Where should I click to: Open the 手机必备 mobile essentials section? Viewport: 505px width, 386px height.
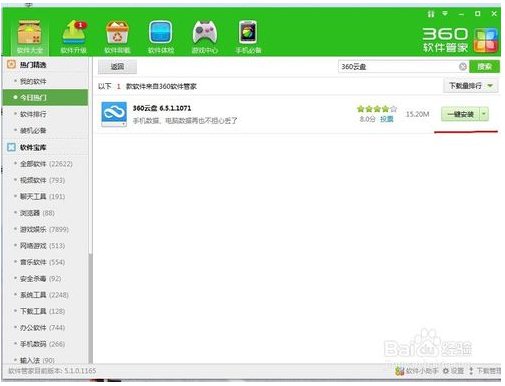click(x=248, y=37)
